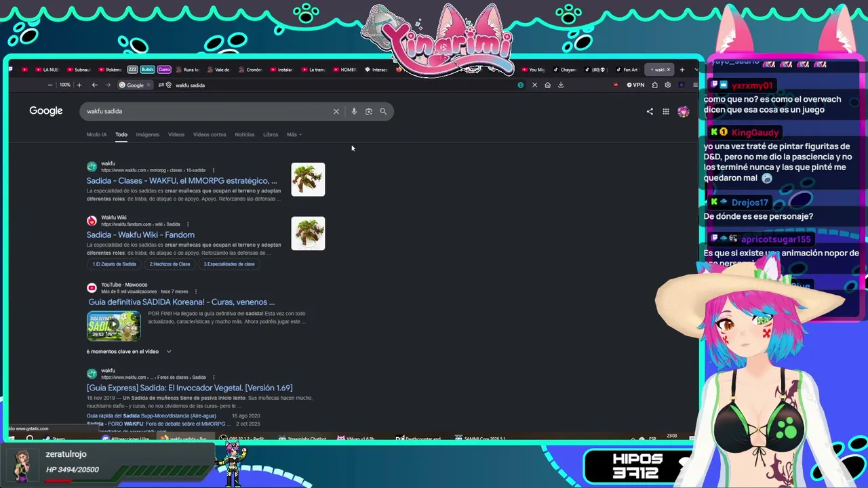
Task: Open the Noticias tab
Action: point(245,134)
